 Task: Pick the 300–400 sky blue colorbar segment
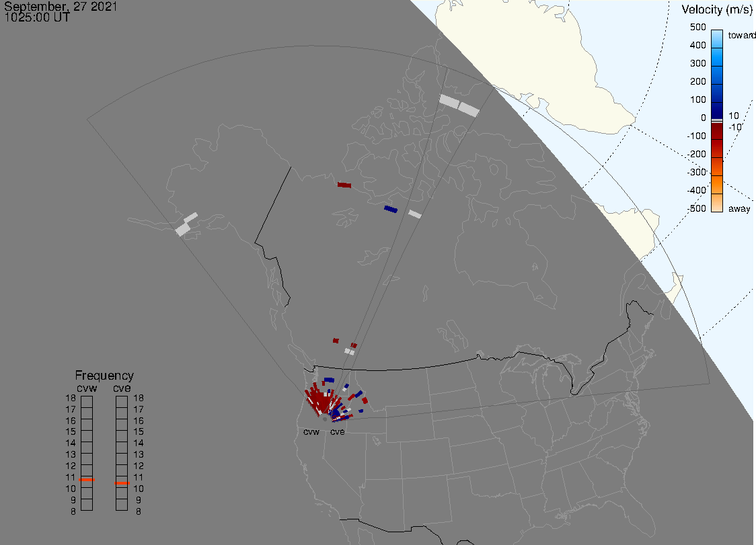717,57
